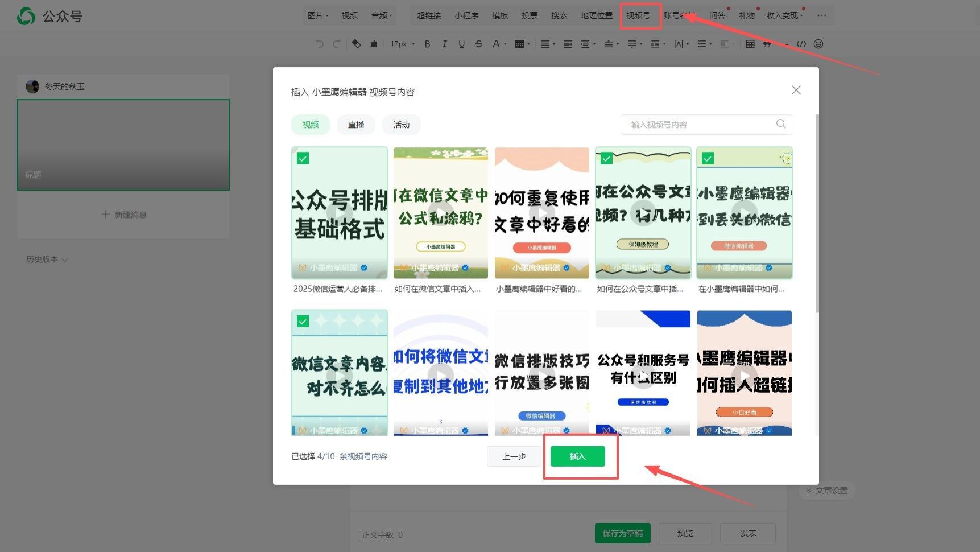Toggle bold text formatting

(x=427, y=44)
